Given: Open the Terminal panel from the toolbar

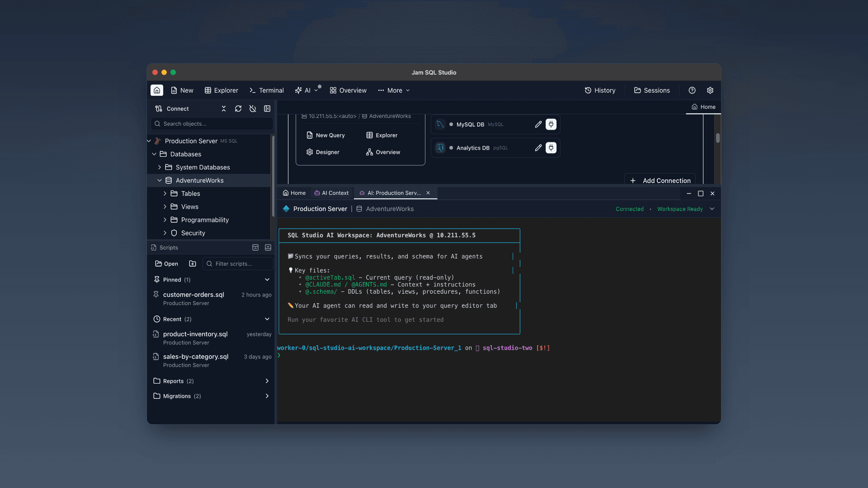Looking at the screenshot, I should (266, 90).
